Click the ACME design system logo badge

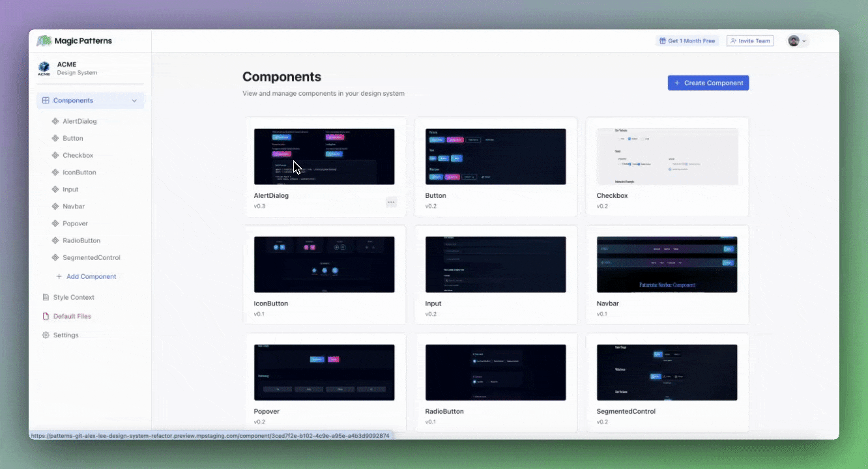point(44,68)
